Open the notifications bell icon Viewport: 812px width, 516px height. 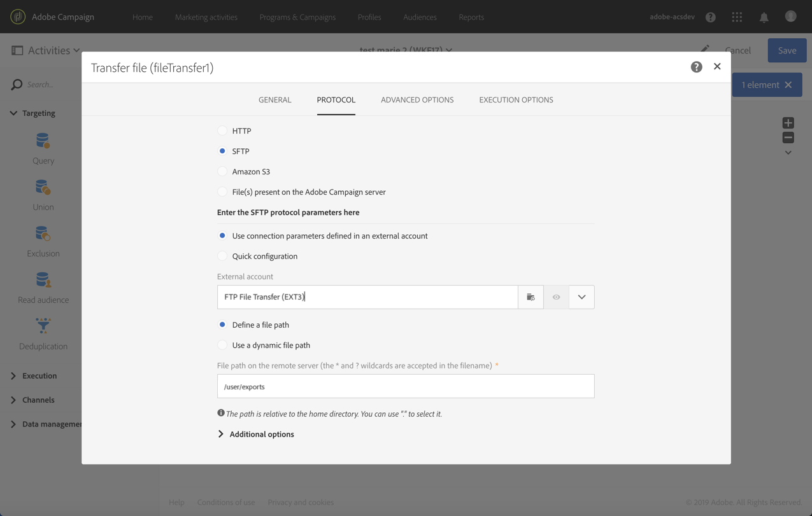(764, 17)
